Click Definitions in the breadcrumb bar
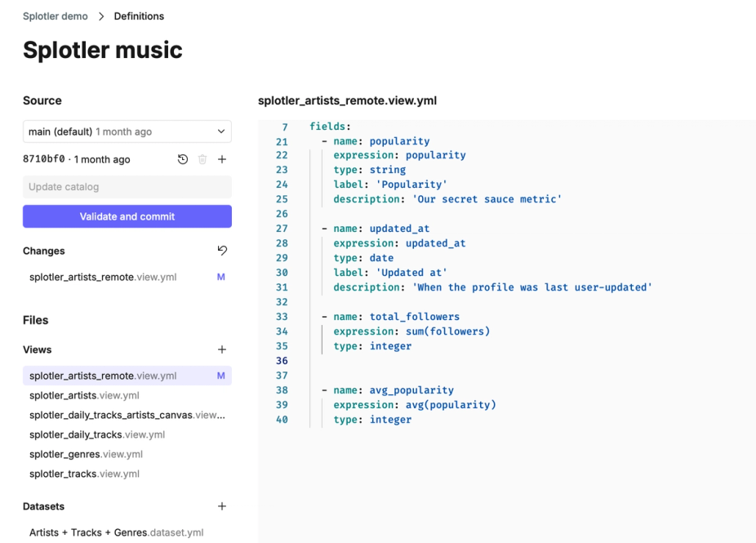 pos(139,16)
